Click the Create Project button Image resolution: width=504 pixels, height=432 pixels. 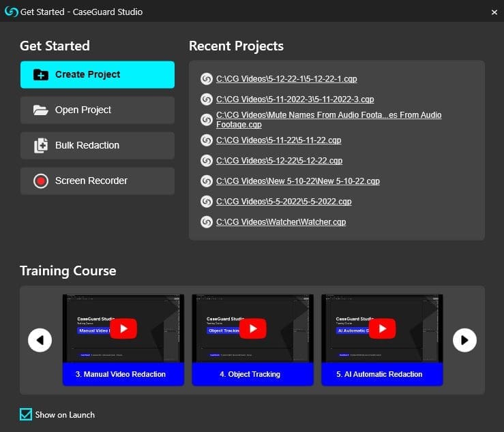point(97,75)
